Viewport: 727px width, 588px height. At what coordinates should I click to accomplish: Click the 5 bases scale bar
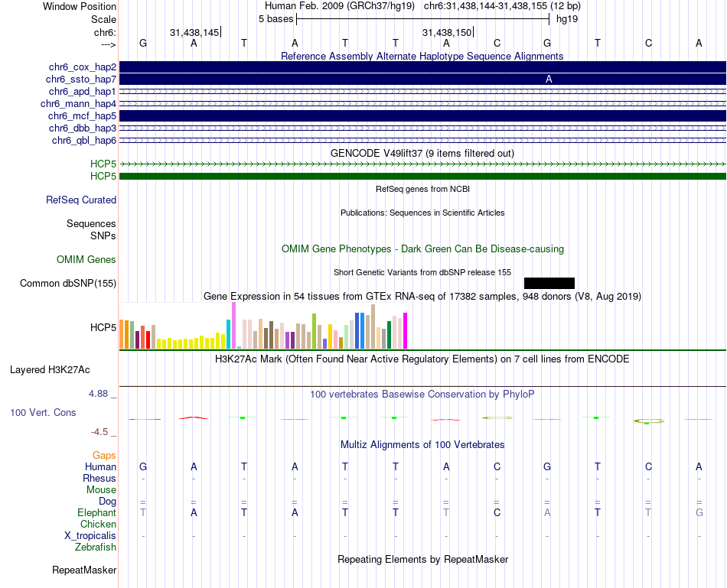coord(423,19)
